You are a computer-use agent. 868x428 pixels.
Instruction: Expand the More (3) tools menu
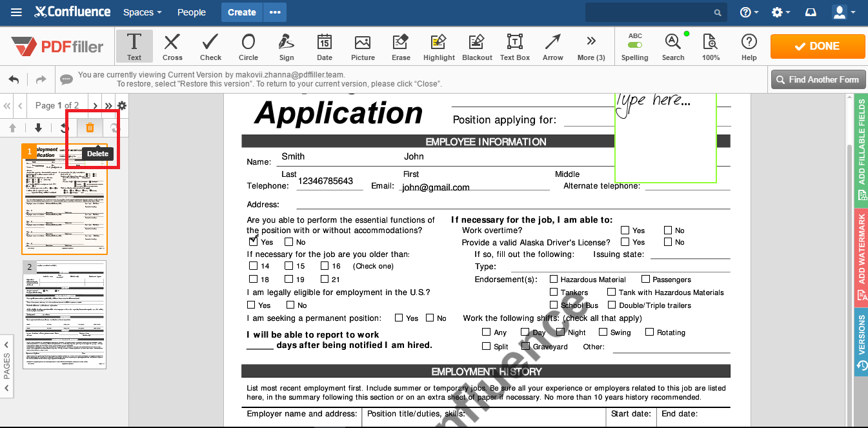point(591,46)
